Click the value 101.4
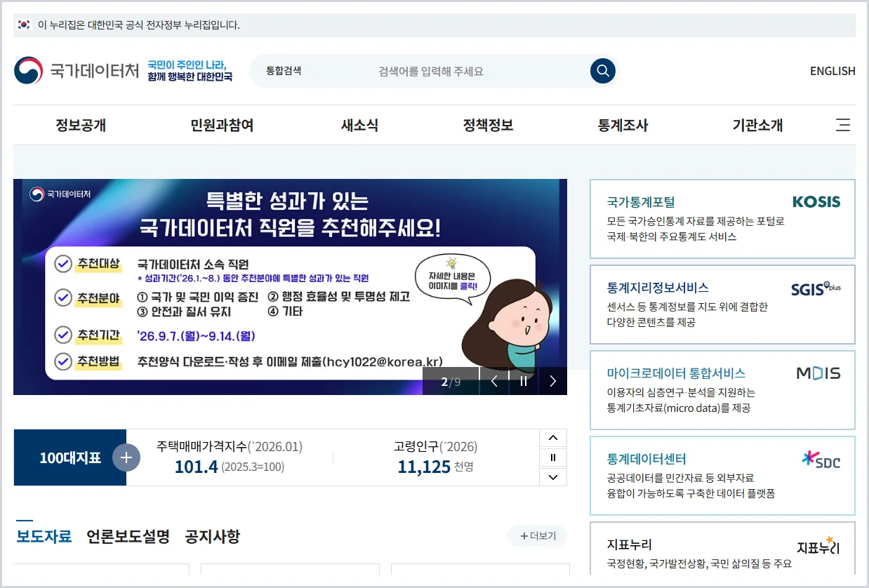 point(196,467)
